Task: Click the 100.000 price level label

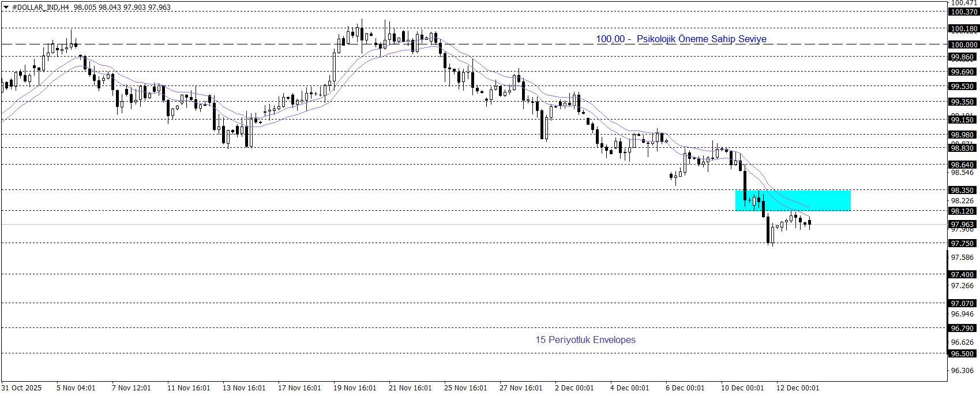Action: [963, 44]
